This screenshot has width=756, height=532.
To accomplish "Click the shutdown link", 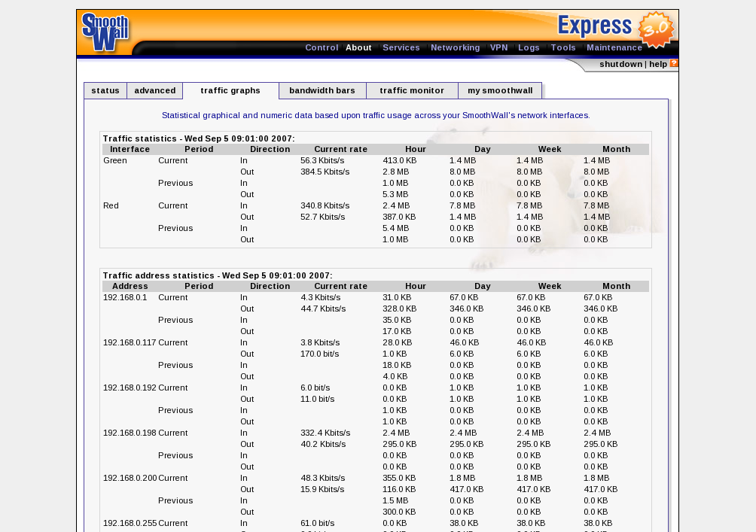I will [621, 64].
